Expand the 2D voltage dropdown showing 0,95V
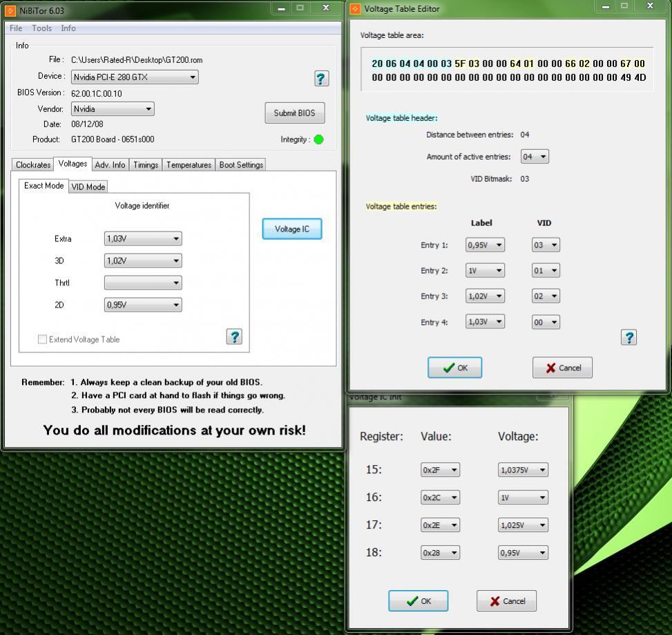 (x=143, y=305)
